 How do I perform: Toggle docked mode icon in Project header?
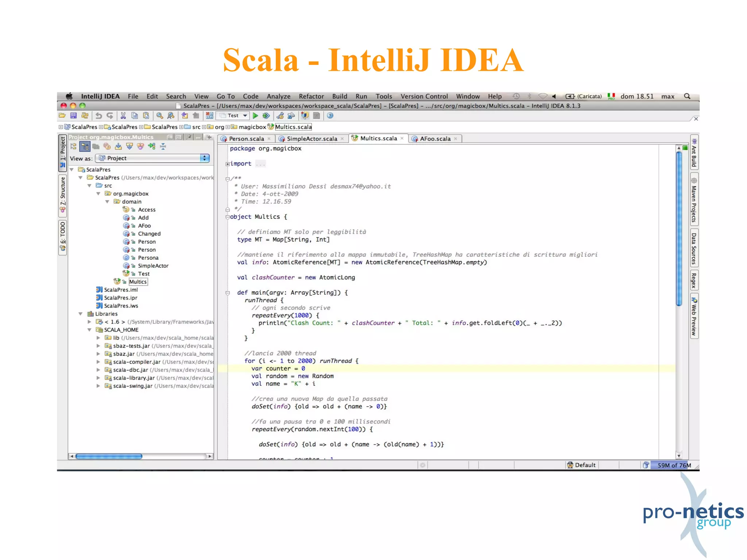tap(179, 137)
